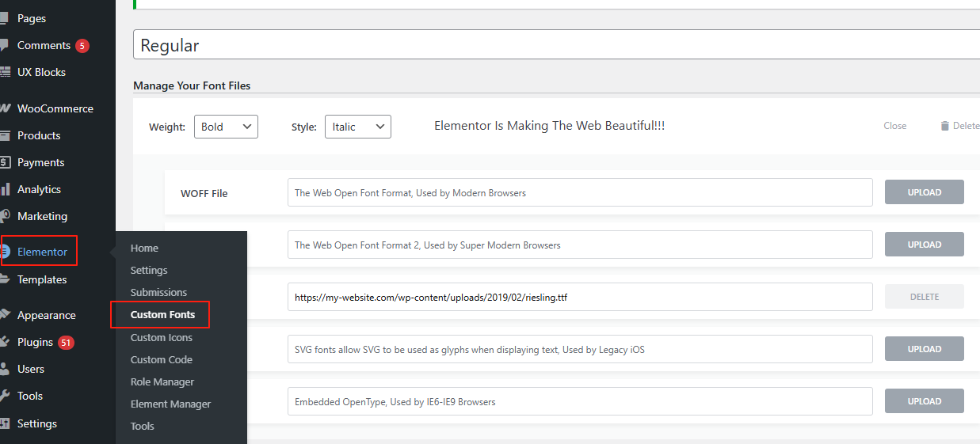Click the Elementor logo icon
Screen dimensions: 980x444
(6, 252)
